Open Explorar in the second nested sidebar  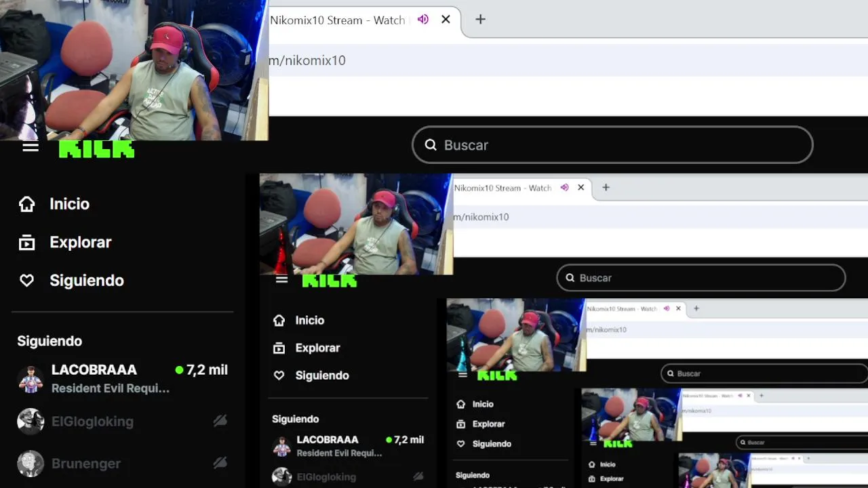(x=317, y=348)
